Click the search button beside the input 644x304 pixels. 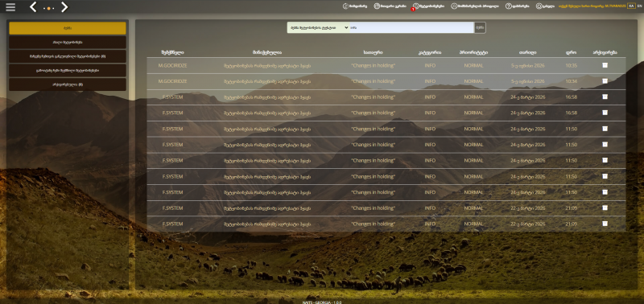(480, 27)
